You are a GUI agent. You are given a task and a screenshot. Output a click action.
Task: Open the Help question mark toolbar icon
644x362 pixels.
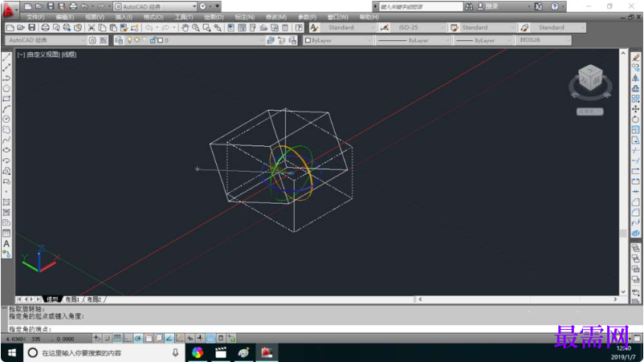click(x=299, y=27)
